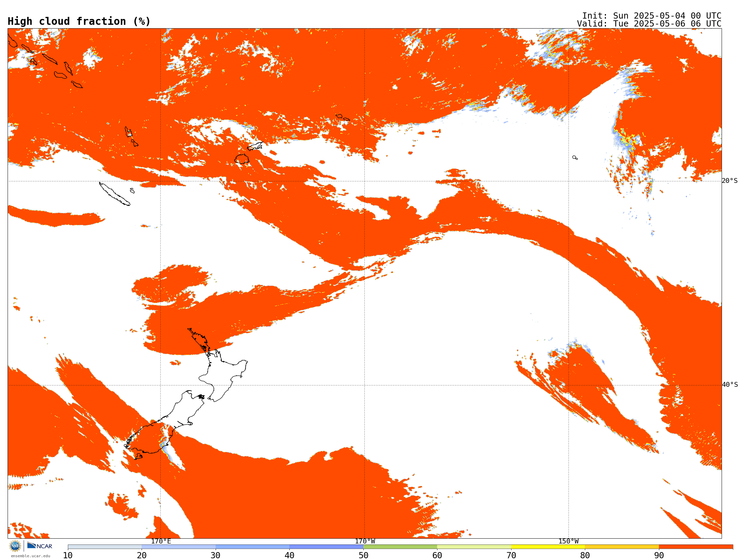Click the New Caledonia island outline
Viewport: 744px width, 560px height.
pos(114,194)
